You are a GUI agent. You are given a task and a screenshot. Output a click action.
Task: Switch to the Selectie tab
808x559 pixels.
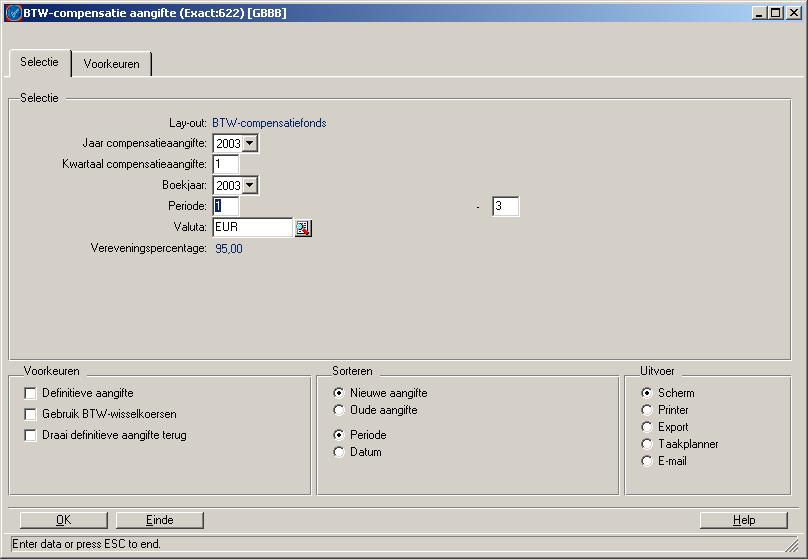pos(39,62)
